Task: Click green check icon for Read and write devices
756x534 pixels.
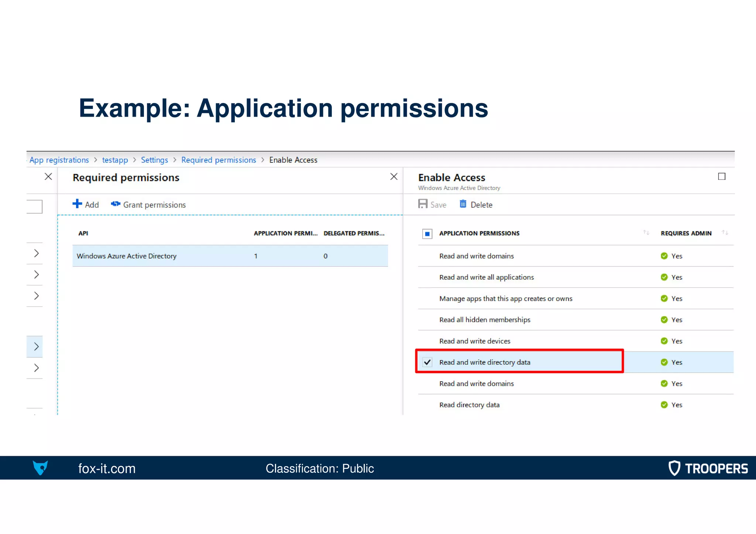Action: click(664, 341)
